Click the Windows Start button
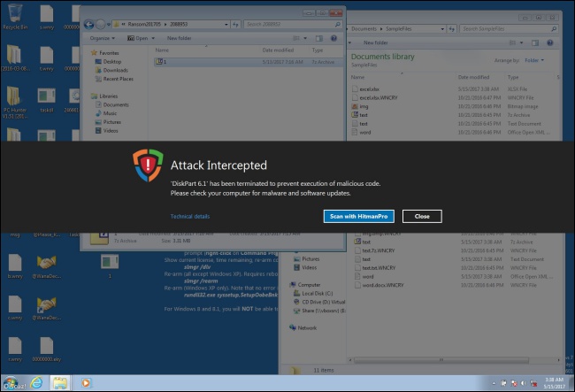Image resolution: width=575 pixels, height=392 pixels. click(x=11, y=383)
